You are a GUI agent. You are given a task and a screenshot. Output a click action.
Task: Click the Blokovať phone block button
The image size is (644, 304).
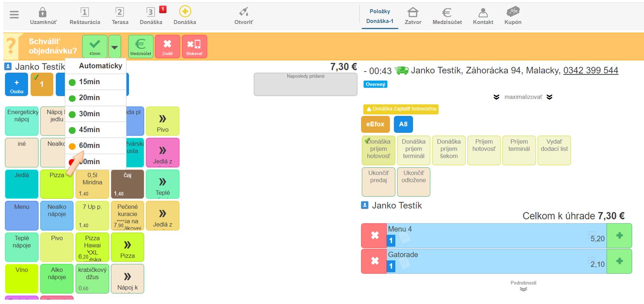click(194, 46)
